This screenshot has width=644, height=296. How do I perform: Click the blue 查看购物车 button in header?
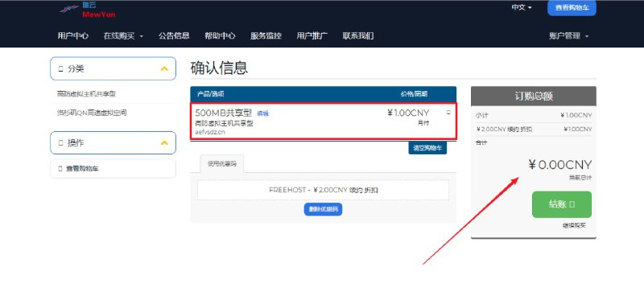pos(572,8)
